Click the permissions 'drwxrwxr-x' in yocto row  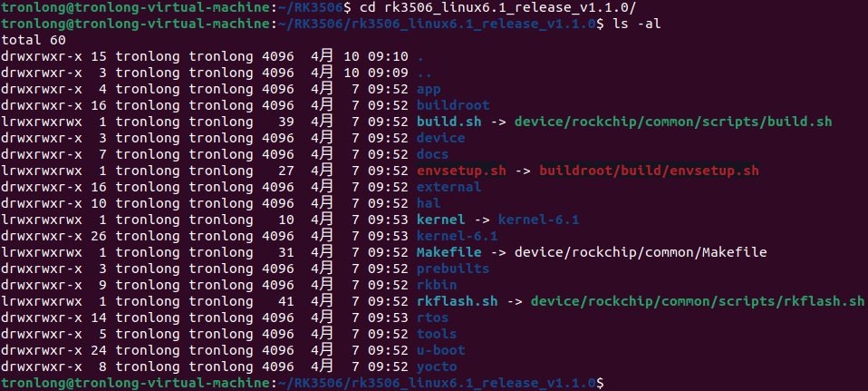pos(42,367)
